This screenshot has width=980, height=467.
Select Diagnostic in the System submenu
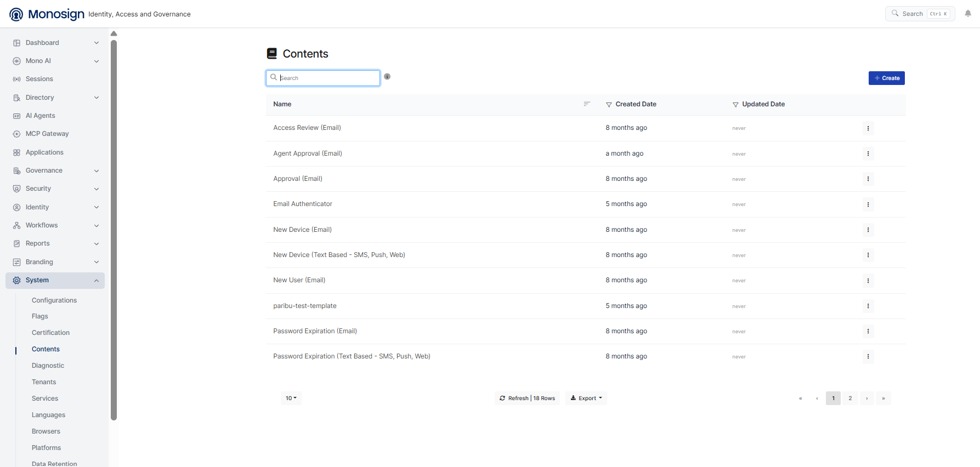tap(48, 366)
